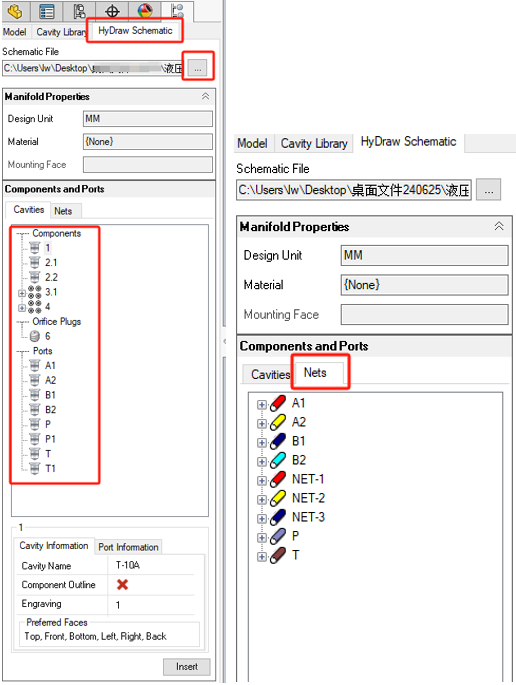Select component 2.2 in Cavities tree
516x685 pixels.
point(51,277)
